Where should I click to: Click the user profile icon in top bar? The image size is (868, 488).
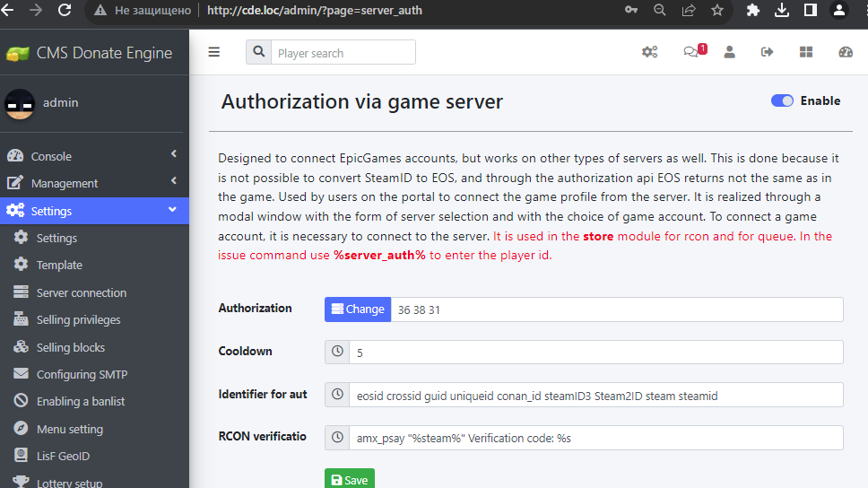click(730, 52)
